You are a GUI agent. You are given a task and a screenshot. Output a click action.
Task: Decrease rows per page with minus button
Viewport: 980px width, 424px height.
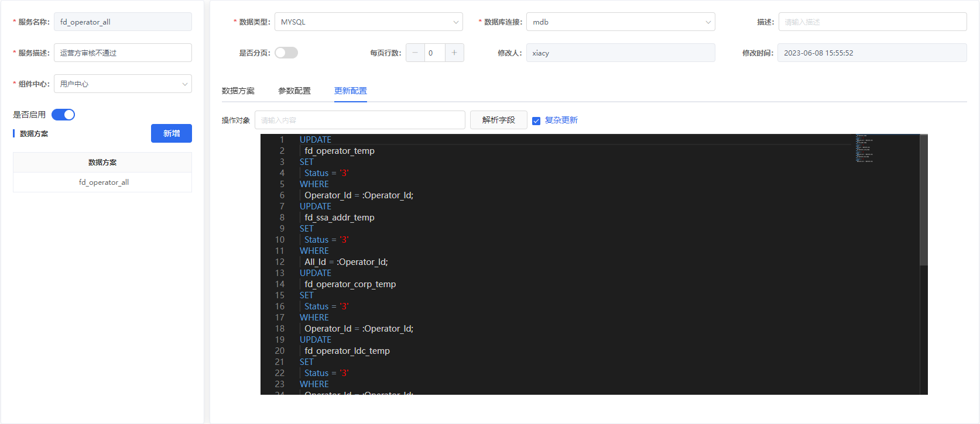click(415, 53)
